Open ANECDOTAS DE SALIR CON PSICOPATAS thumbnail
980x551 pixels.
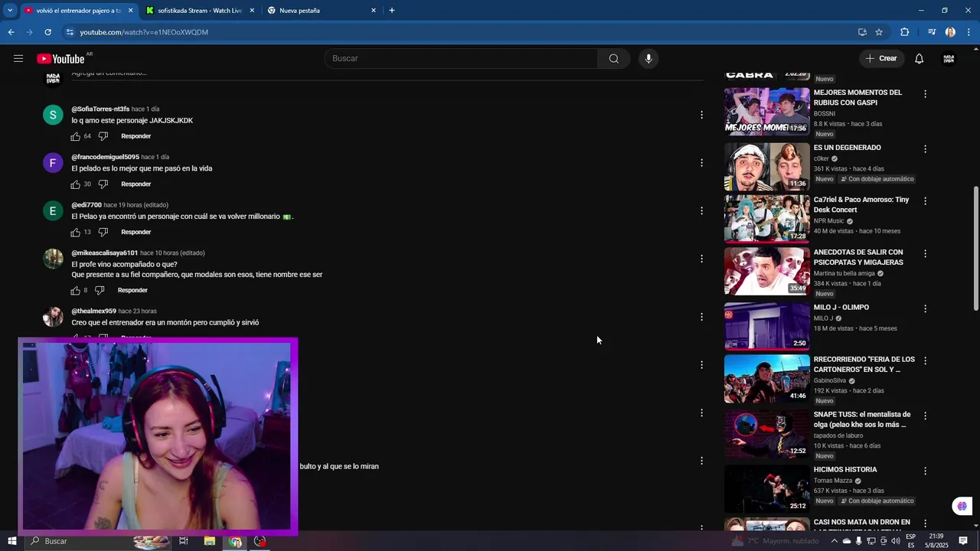[x=767, y=271]
